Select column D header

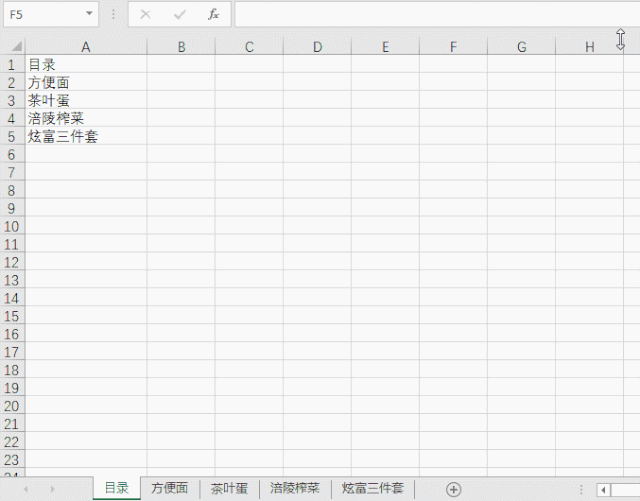pos(317,47)
